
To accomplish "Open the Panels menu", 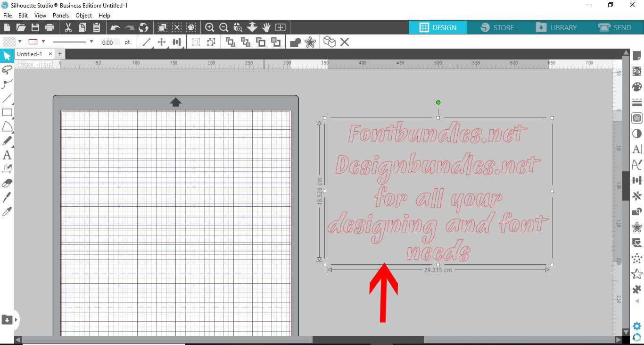I will pyautogui.click(x=61, y=16).
